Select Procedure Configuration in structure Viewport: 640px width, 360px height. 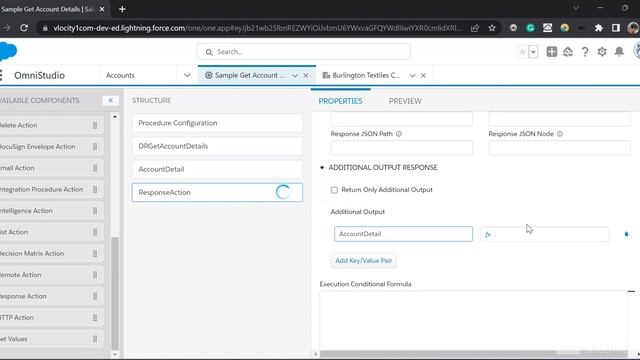click(217, 123)
